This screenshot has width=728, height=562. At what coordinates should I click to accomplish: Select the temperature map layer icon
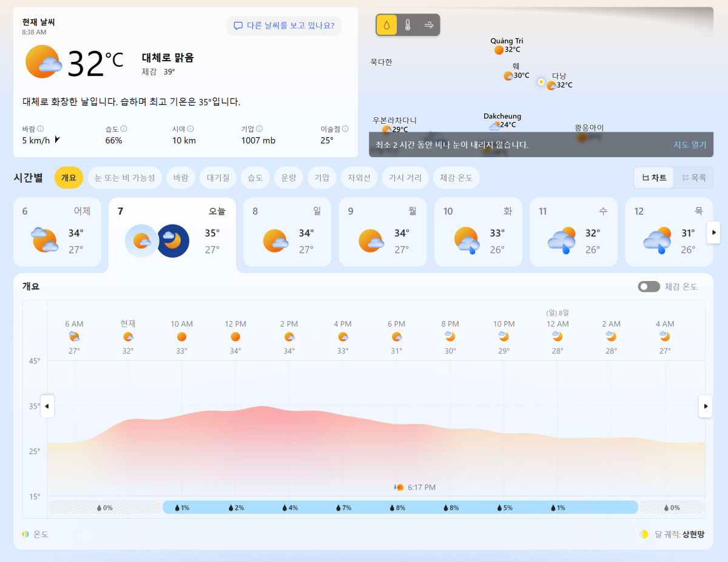tap(408, 25)
